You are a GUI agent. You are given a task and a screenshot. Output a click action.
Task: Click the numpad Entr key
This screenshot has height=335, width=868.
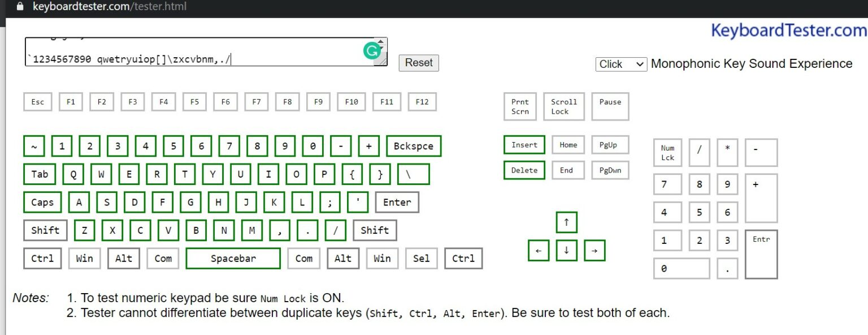click(x=761, y=254)
